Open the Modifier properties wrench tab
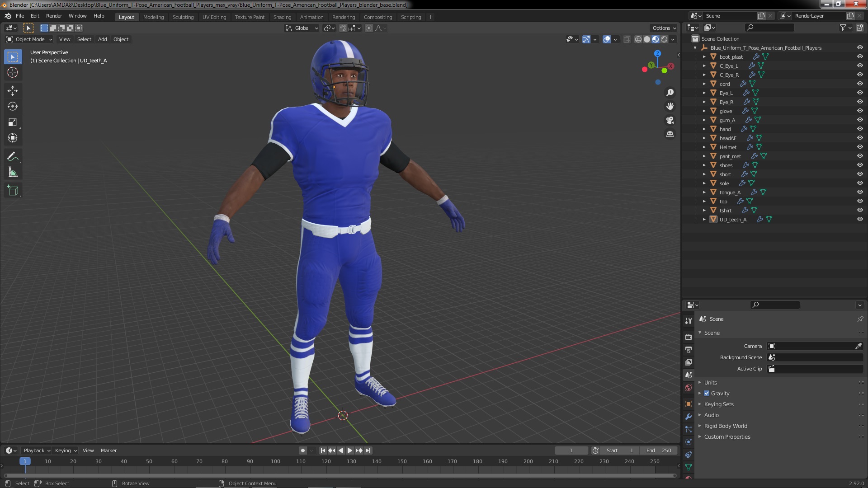 click(x=689, y=417)
